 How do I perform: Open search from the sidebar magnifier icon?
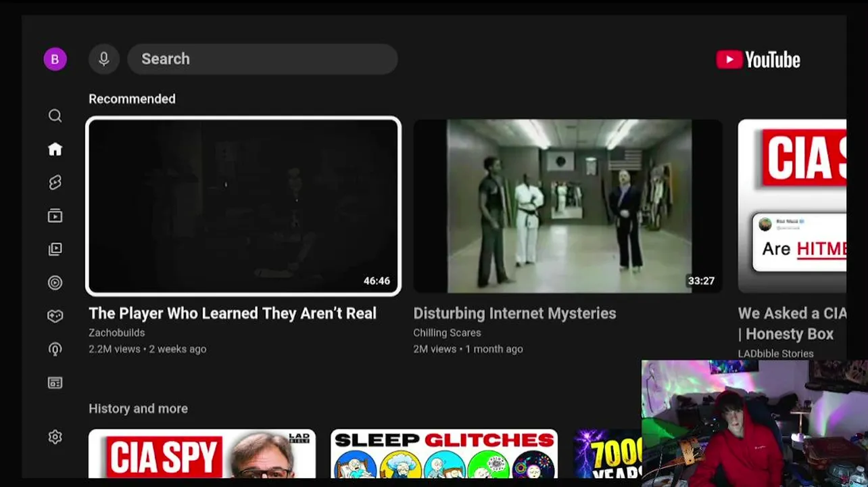[x=55, y=116]
